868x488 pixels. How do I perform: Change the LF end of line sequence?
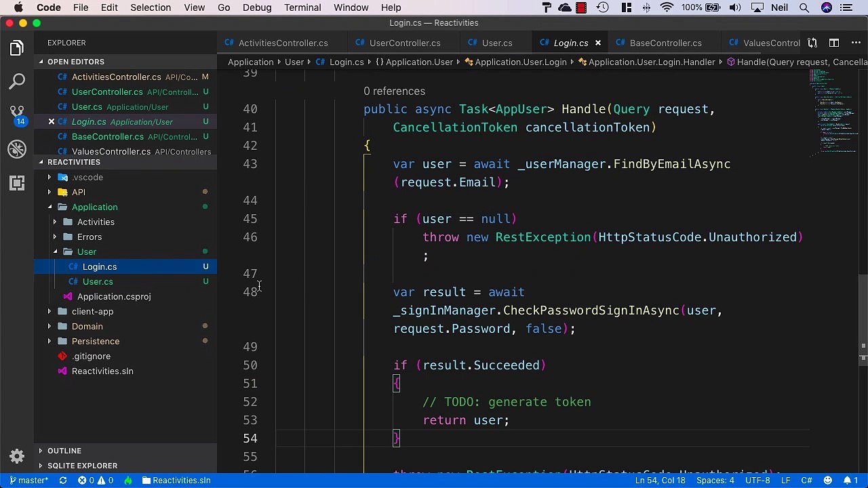point(786,481)
